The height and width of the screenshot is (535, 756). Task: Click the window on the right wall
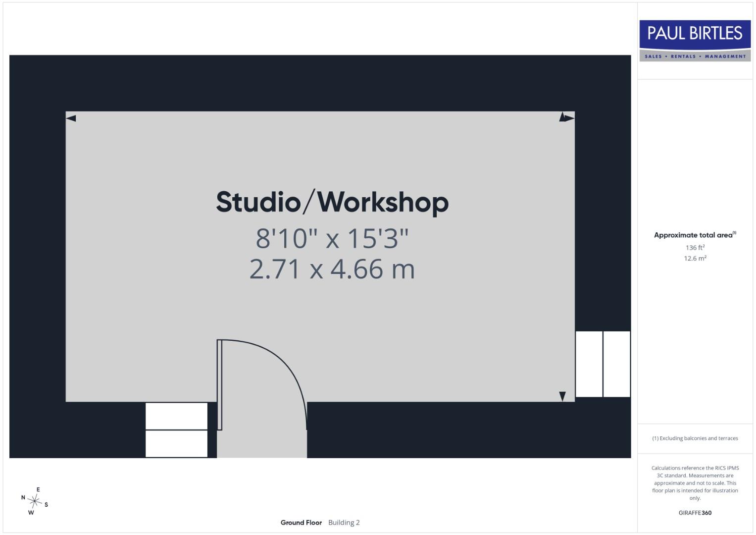[x=603, y=364]
